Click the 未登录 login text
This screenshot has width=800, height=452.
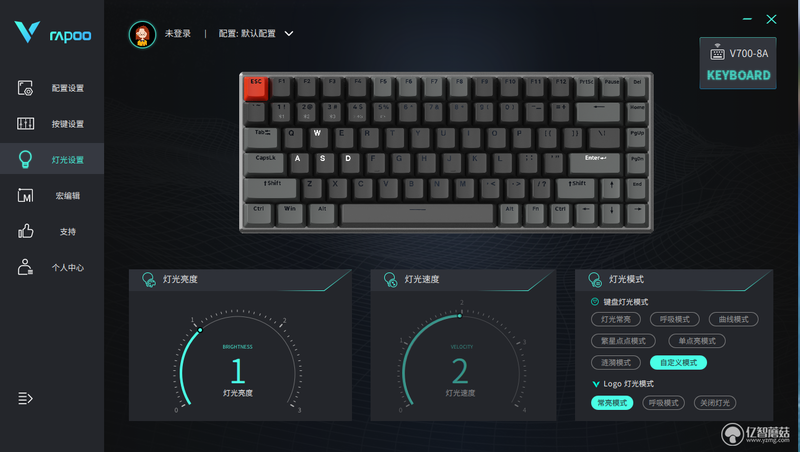tap(178, 34)
